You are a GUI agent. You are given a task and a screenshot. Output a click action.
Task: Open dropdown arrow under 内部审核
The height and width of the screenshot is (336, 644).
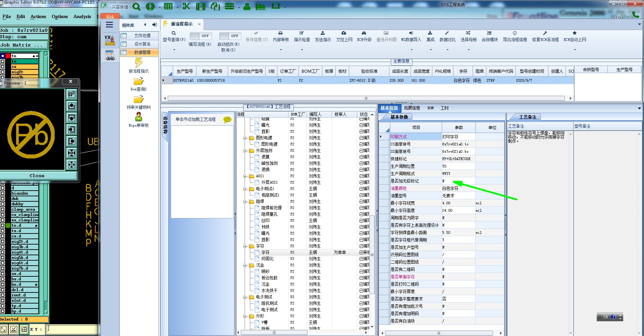[x=281, y=50]
